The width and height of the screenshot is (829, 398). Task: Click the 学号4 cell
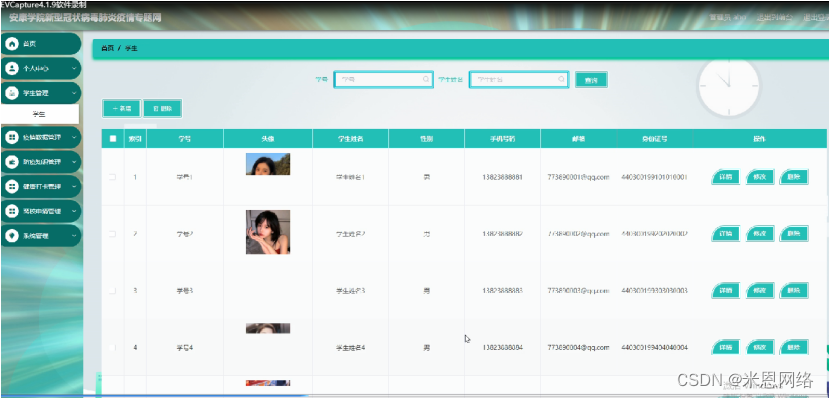pyautogui.click(x=185, y=348)
